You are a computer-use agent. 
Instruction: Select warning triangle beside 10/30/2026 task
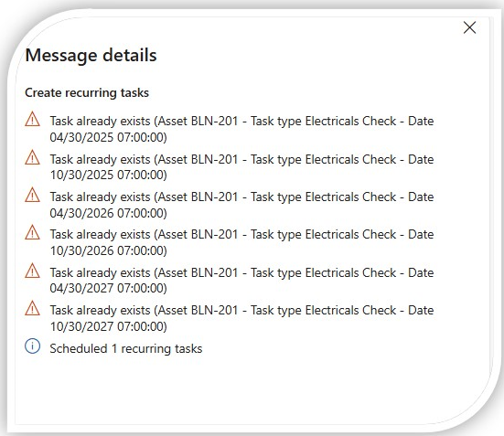32,232
